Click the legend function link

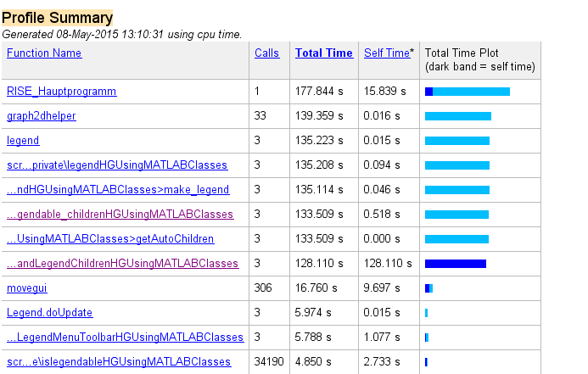pyautogui.click(x=23, y=140)
